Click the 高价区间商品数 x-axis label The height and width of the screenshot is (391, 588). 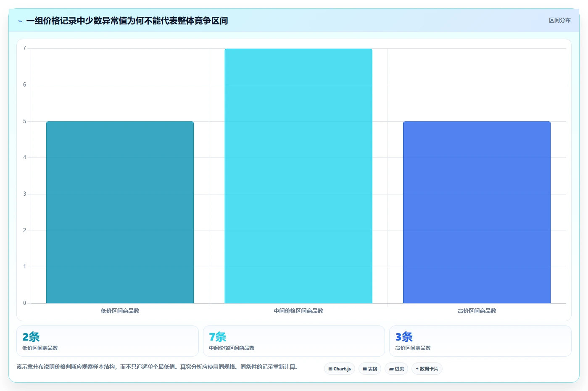coord(477,311)
